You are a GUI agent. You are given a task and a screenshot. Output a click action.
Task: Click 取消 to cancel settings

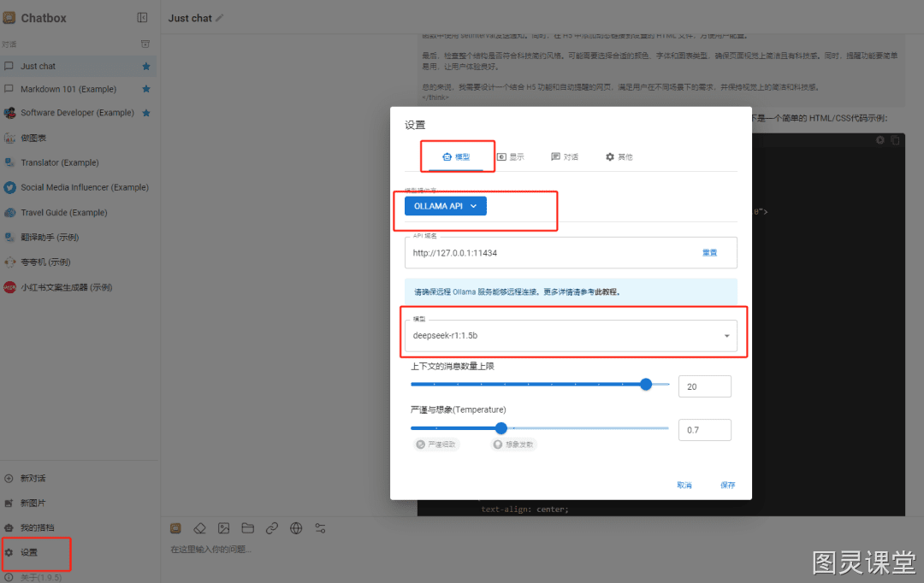coord(684,486)
